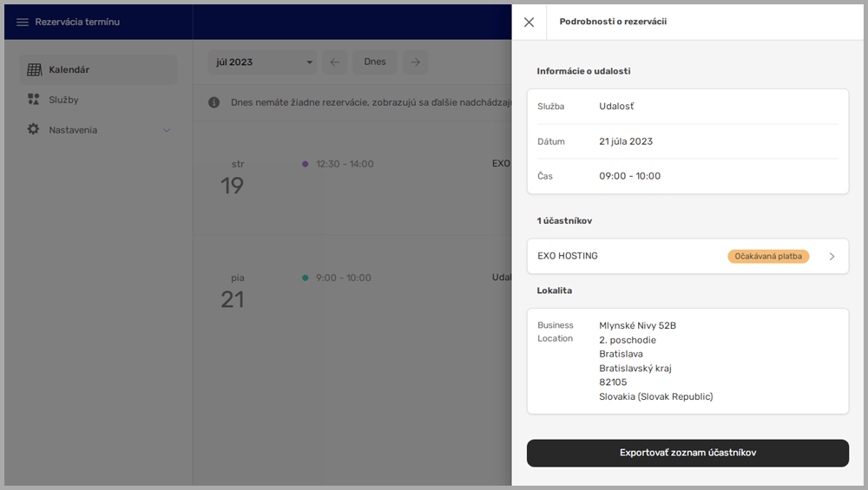Click the Kalendár grid icon

tap(34, 69)
